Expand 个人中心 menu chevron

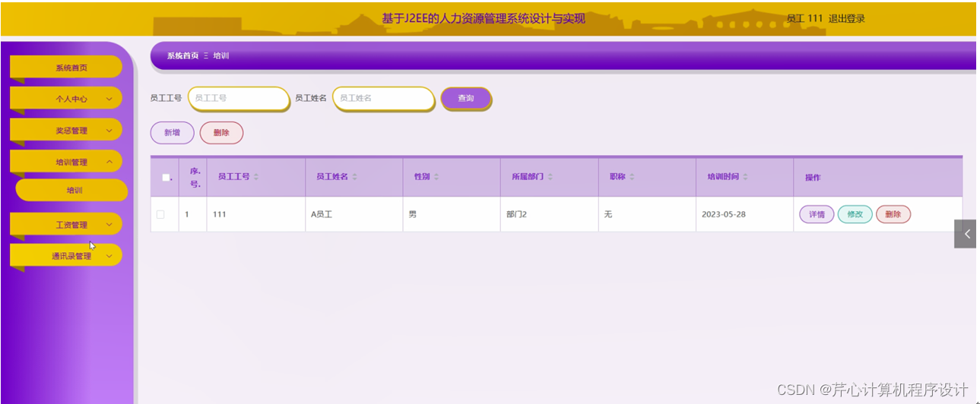coord(109,99)
